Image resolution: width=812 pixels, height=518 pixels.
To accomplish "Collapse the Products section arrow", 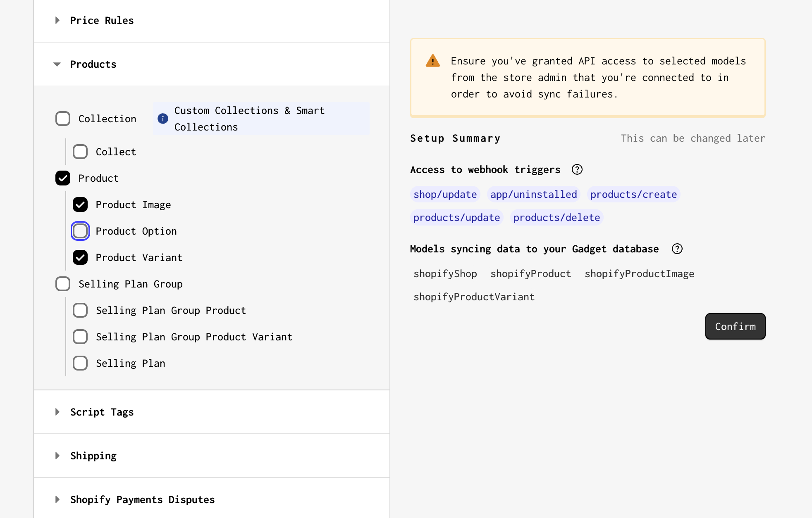I will [x=57, y=64].
